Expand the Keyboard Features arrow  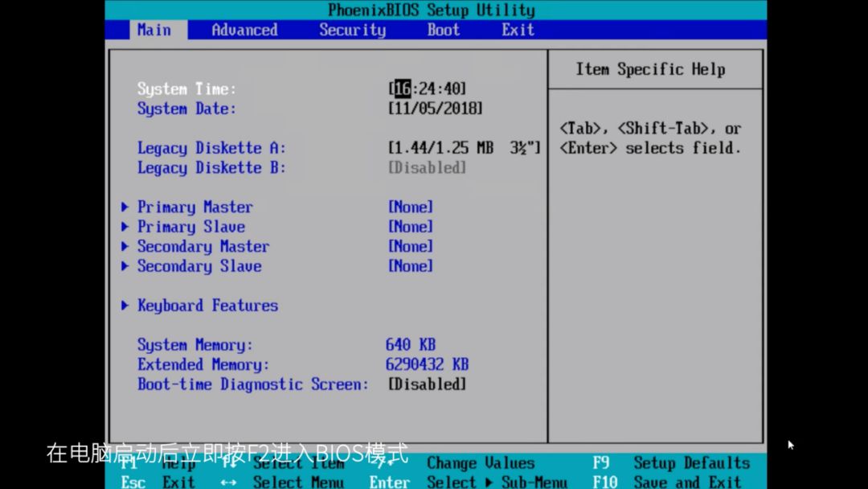pos(125,306)
